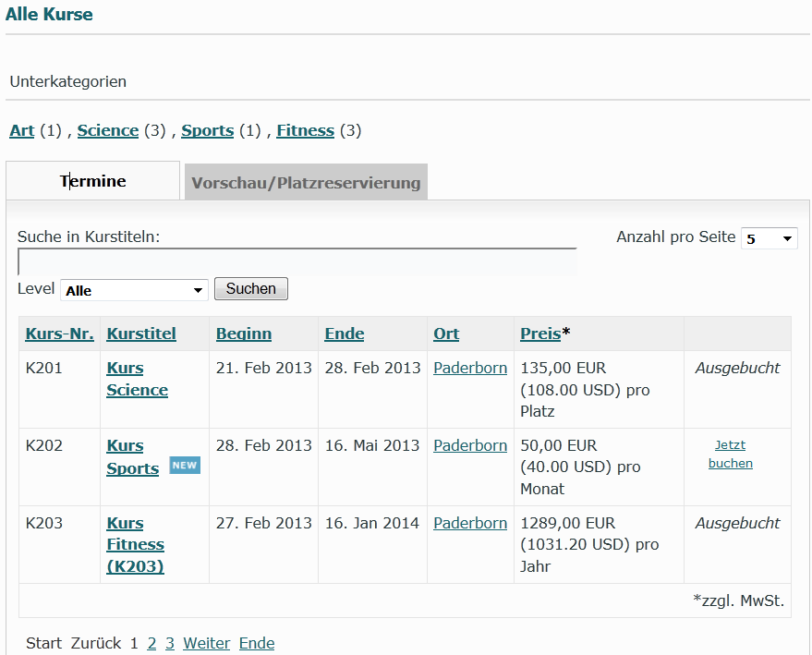Expand the Level filter dropdown
Viewport: 812px width, 655px height.
(x=134, y=290)
